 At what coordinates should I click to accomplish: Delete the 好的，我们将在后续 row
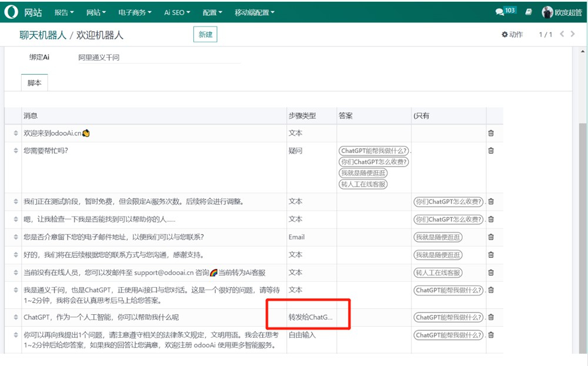[491, 255]
